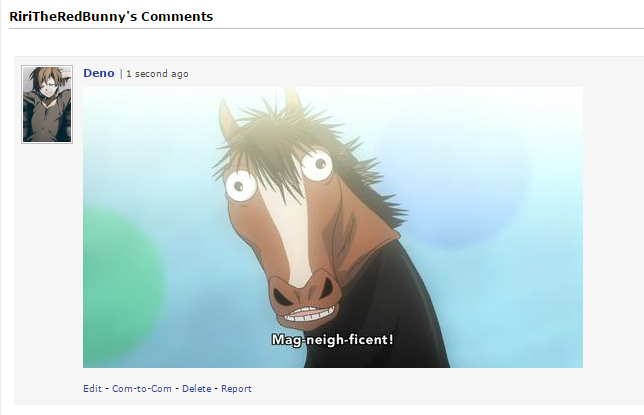Image resolution: width=644 pixels, height=415 pixels.
Task: Click Deno's avatar thumbnail
Action: 47,104
